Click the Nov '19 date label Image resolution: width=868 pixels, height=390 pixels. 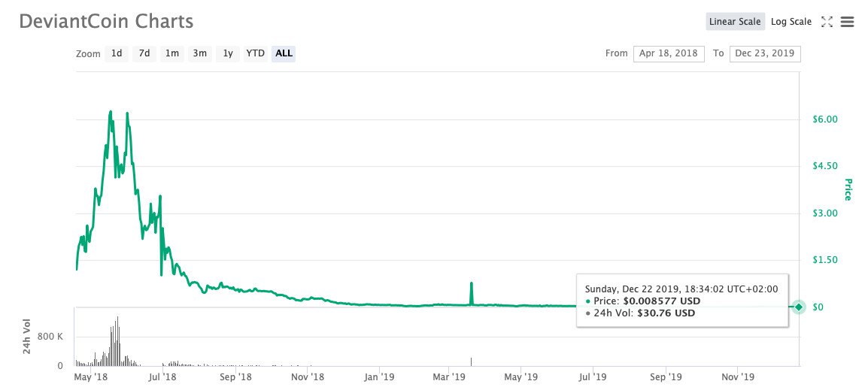click(738, 378)
